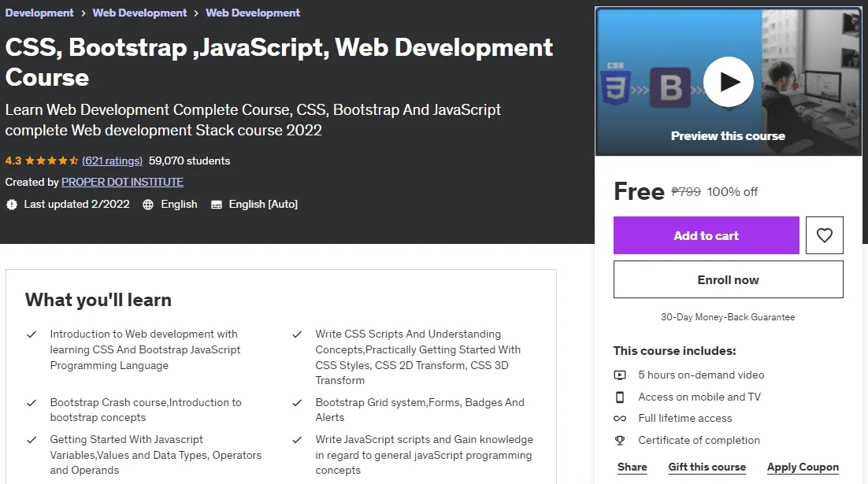Click the English language text next to globe
The image size is (868, 484).
click(x=179, y=205)
